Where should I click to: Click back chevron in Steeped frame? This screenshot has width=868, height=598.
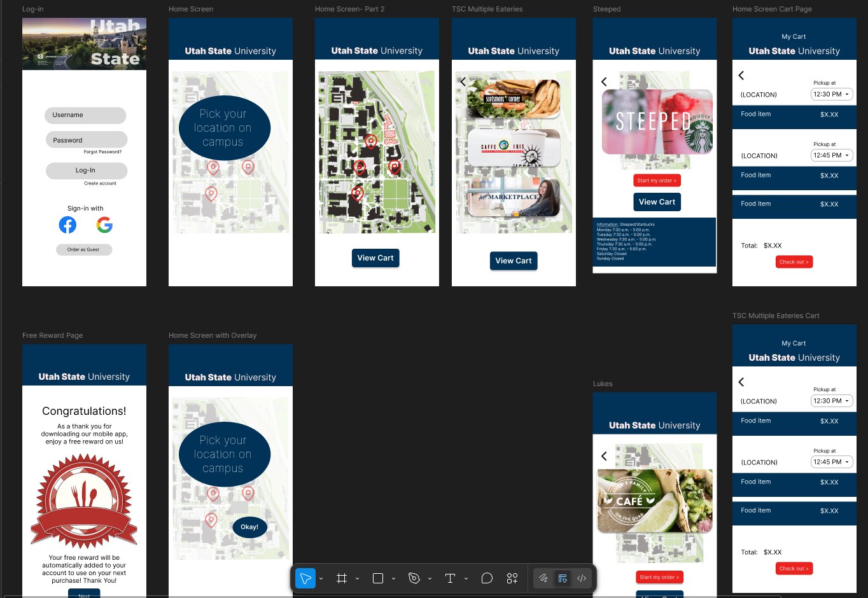(604, 81)
